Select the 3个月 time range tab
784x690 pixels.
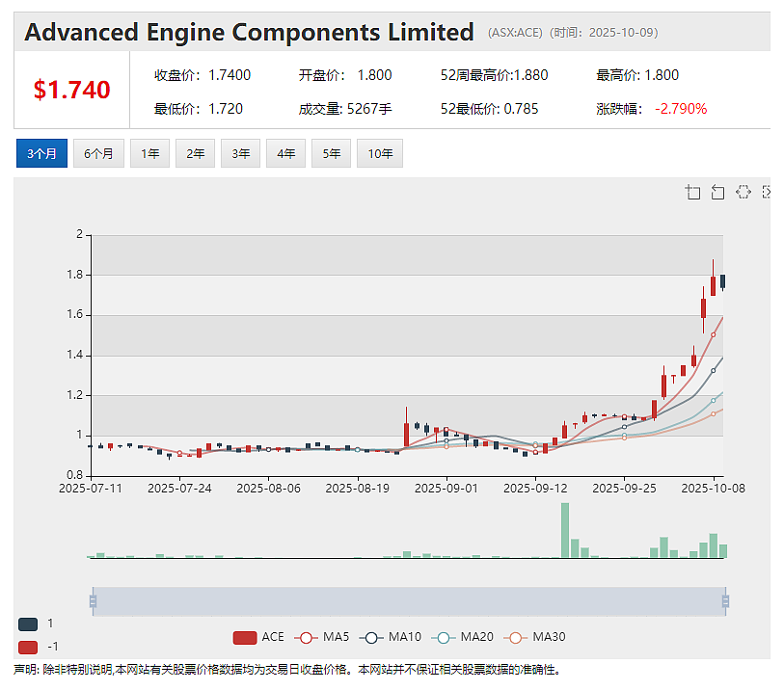(x=41, y=153)
